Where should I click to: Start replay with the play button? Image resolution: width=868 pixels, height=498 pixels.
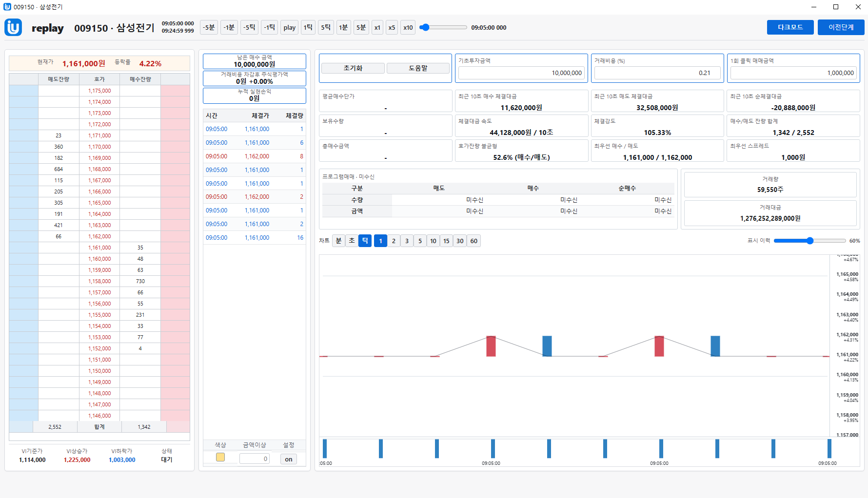(x=290, y=27)
